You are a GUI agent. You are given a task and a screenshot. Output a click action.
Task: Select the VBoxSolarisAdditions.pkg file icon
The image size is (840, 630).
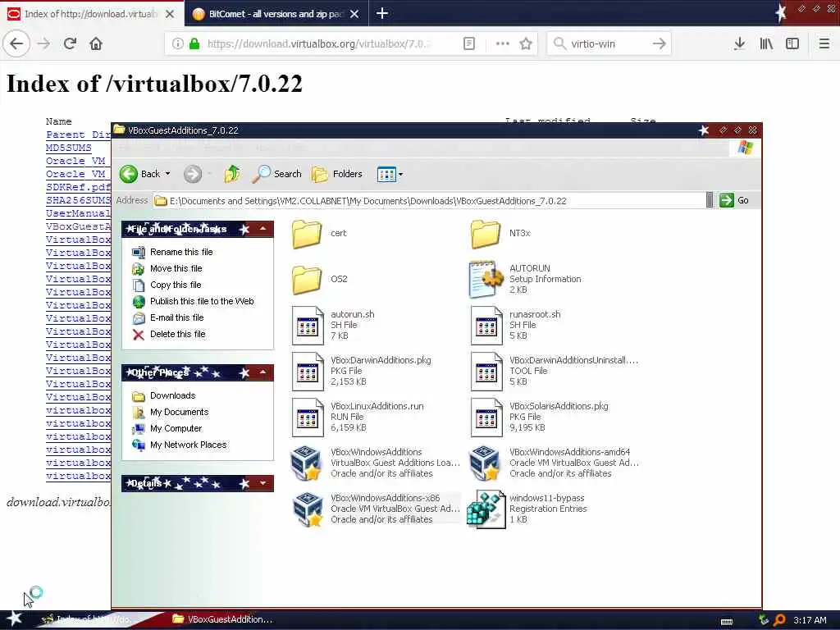[x=486, y=418]
